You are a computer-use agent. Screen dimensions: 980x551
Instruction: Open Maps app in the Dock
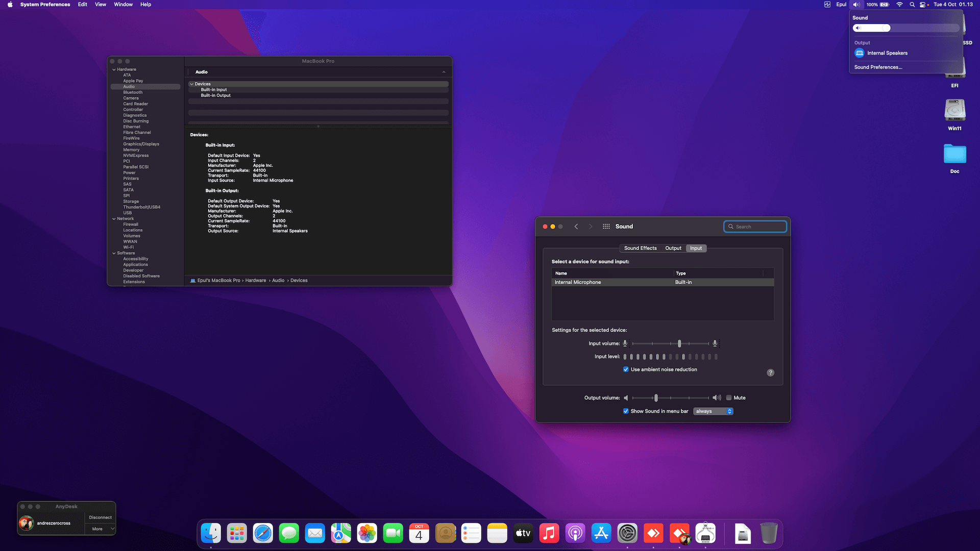click(341, 533)
